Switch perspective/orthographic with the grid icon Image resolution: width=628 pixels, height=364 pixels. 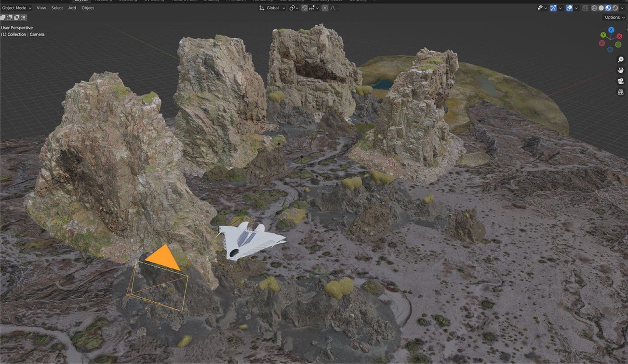(x=620, y=92)
